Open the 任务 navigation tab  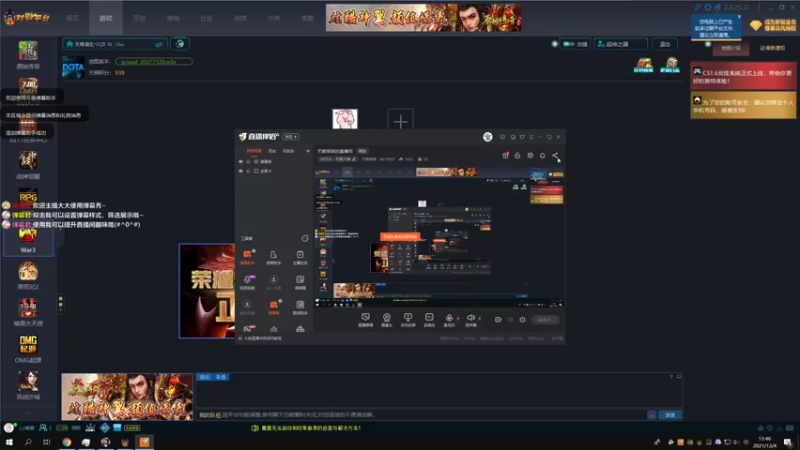tap(273, 18)
